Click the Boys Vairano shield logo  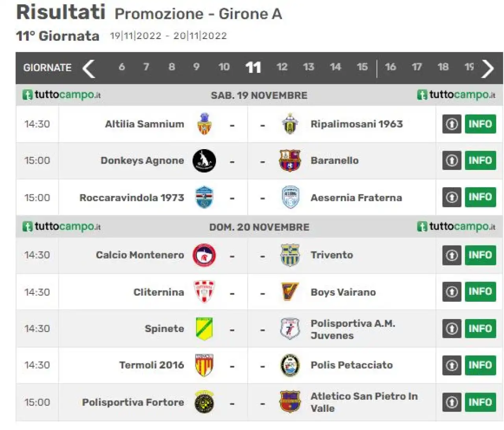click(290, 292)
